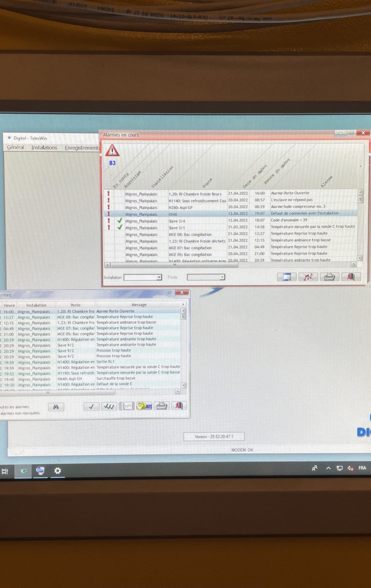The width and height of the screenshot is (371, 588).
Task: Open the trend graph chart icon
Action: click(x=127, y=406)
